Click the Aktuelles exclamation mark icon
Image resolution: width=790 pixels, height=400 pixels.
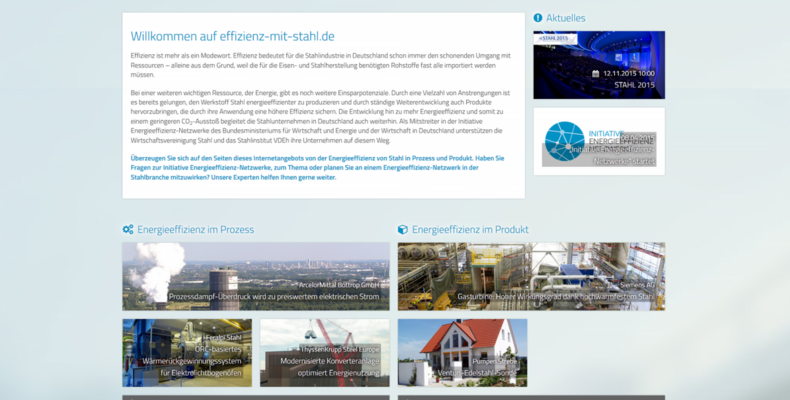coord(538,18)
